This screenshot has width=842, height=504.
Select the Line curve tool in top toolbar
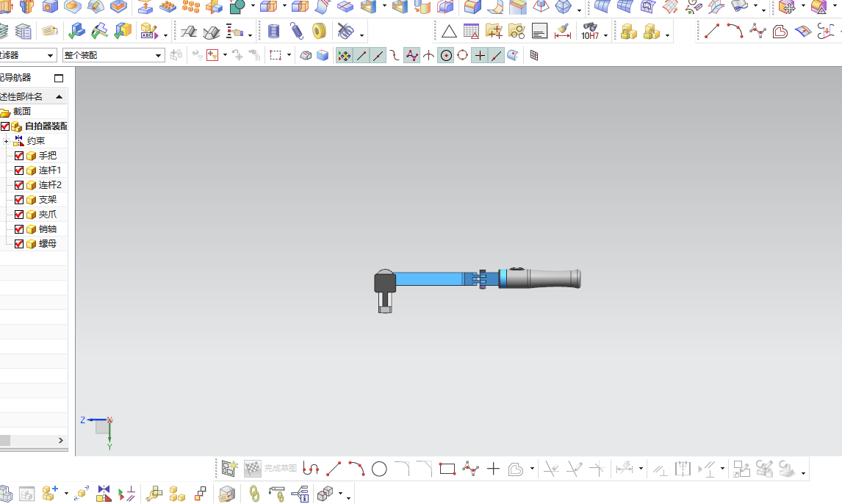(711, 31)
